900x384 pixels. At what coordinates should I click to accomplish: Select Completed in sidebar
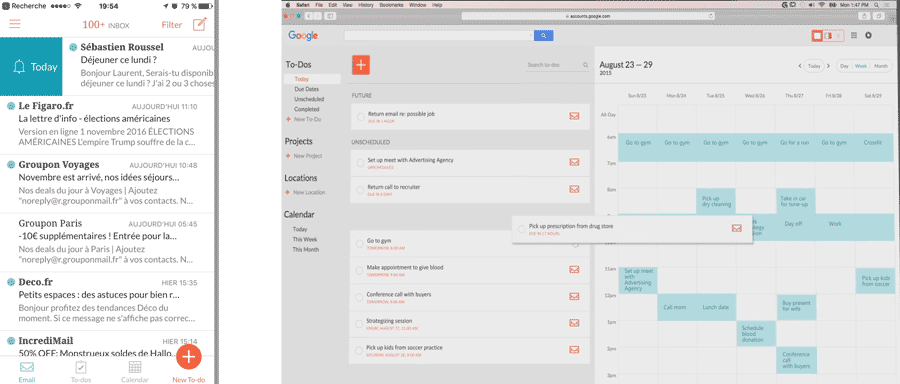pyautogui.click(x=307, y=109)
